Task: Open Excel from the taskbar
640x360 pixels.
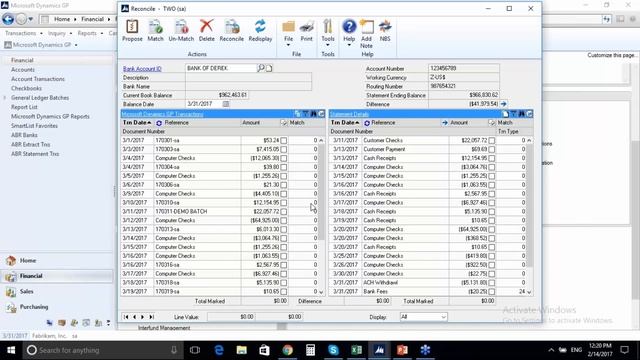Action: [x=356, y=350]
